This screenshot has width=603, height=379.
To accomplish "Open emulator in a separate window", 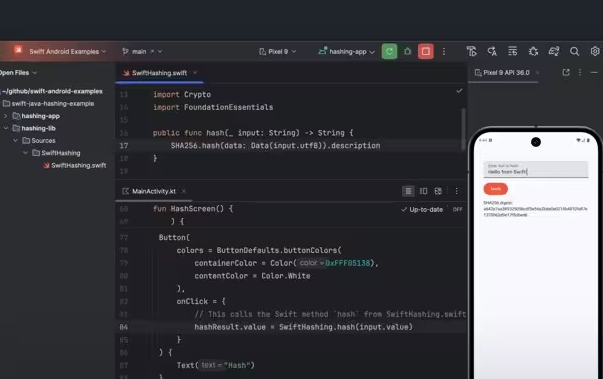I will click(566, 72).
